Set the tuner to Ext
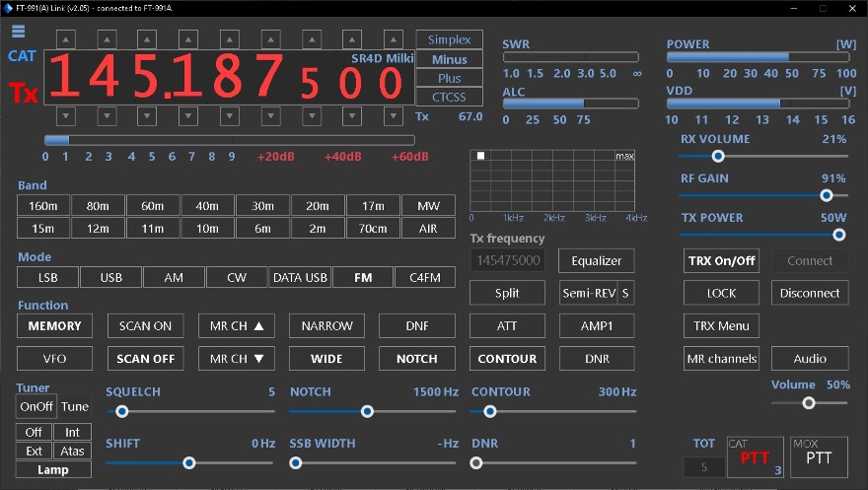 coord(34,451)
